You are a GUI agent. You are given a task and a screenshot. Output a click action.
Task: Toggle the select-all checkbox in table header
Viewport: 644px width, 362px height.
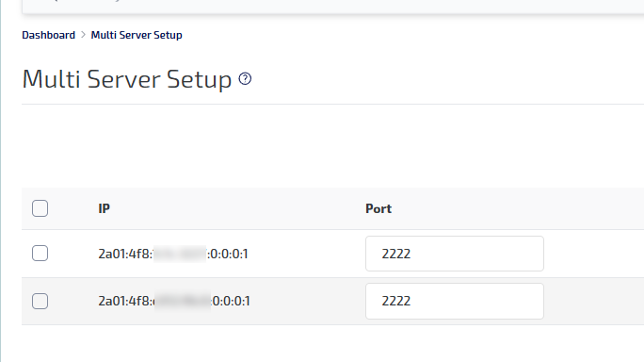[40, 208]
